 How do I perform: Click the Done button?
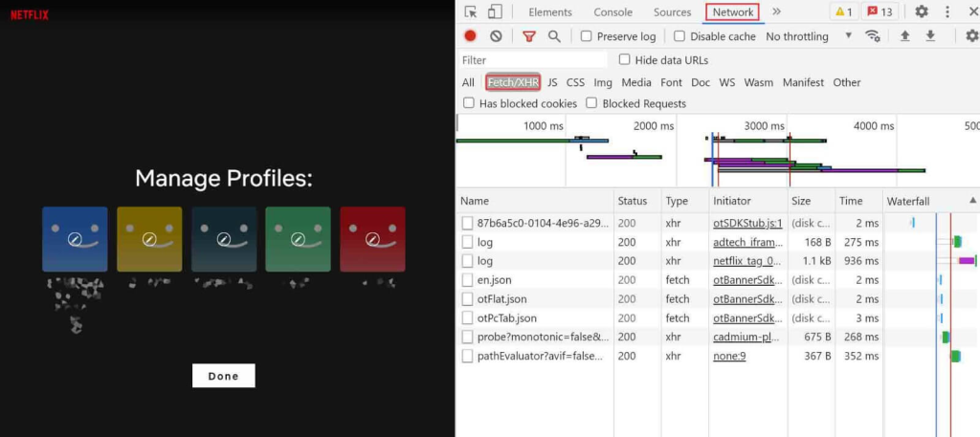(224, 376)
